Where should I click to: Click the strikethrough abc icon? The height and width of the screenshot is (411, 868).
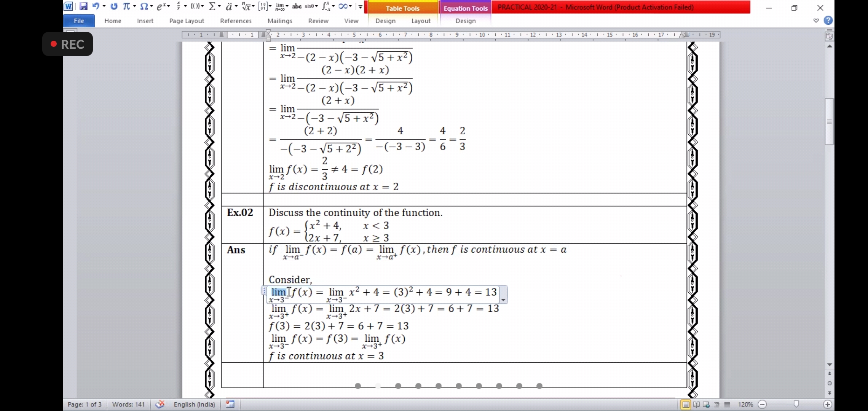pyautogui.click(x=297, y=6)
